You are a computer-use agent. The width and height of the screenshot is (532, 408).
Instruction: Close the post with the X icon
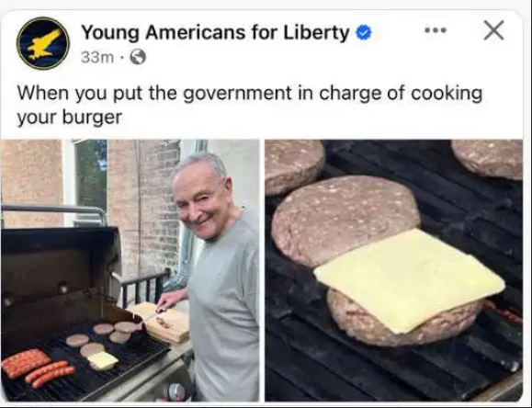(x=493, y=30)
